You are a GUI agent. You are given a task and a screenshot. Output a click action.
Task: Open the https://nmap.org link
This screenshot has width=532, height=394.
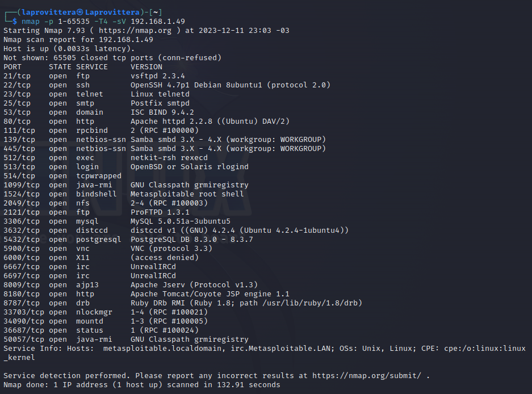click(135, 31)
